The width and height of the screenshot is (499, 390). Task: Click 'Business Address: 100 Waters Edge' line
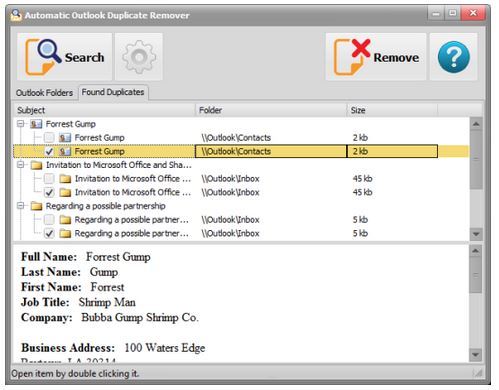coord(113,348)
